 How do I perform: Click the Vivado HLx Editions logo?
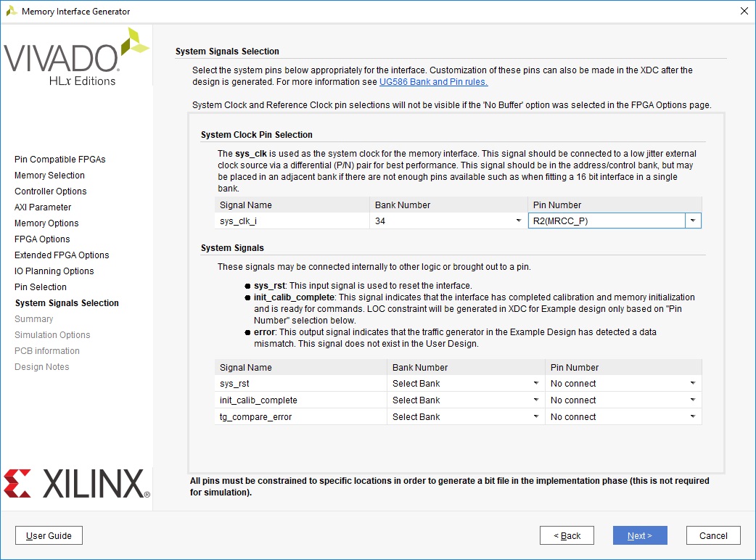pos(76,58)
